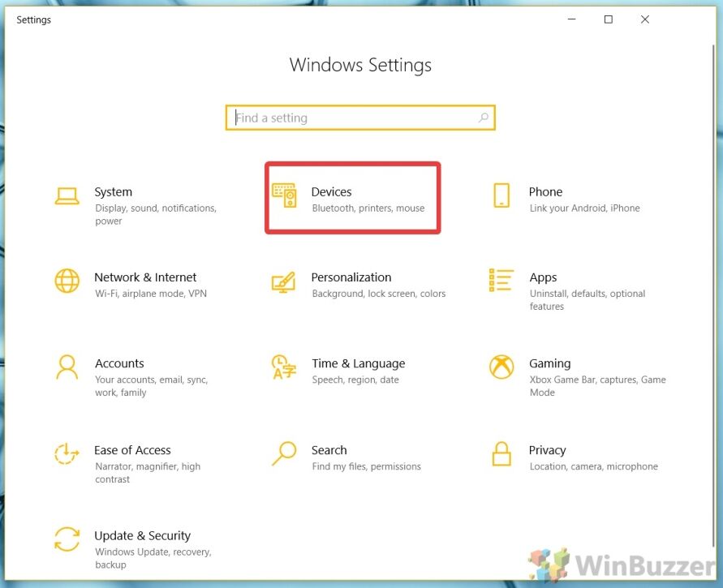Open the Apps settings title
The width and height of the screenshot is (723, 588).
coord(543,277)
